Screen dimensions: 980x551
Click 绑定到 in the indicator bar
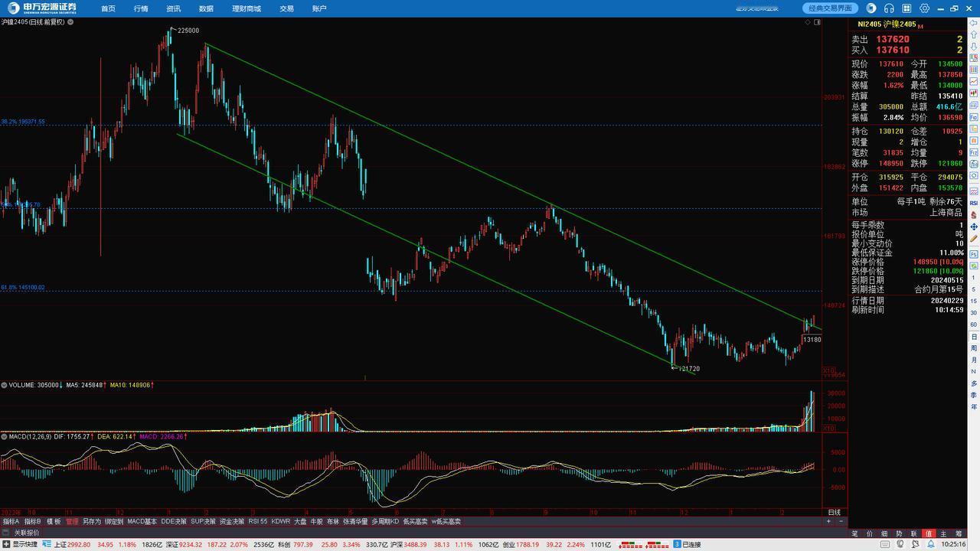[114, 521]
